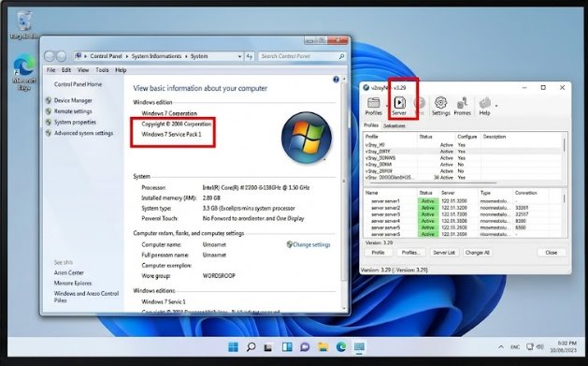Switch to the second tab beside Profiles
The width and height of the screenshot is (588, 366).
click(x=394, y=125)
